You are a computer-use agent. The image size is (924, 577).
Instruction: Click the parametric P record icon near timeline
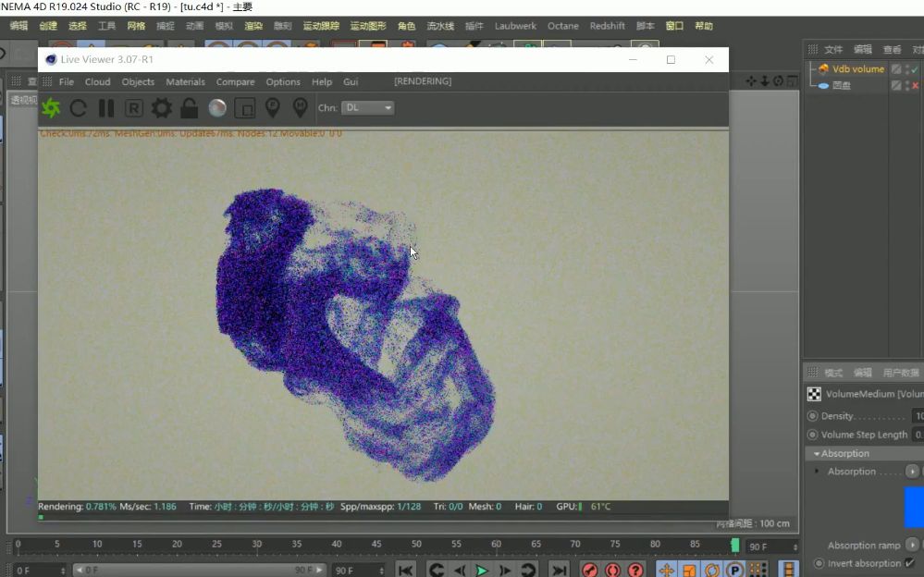coord(734,570)
